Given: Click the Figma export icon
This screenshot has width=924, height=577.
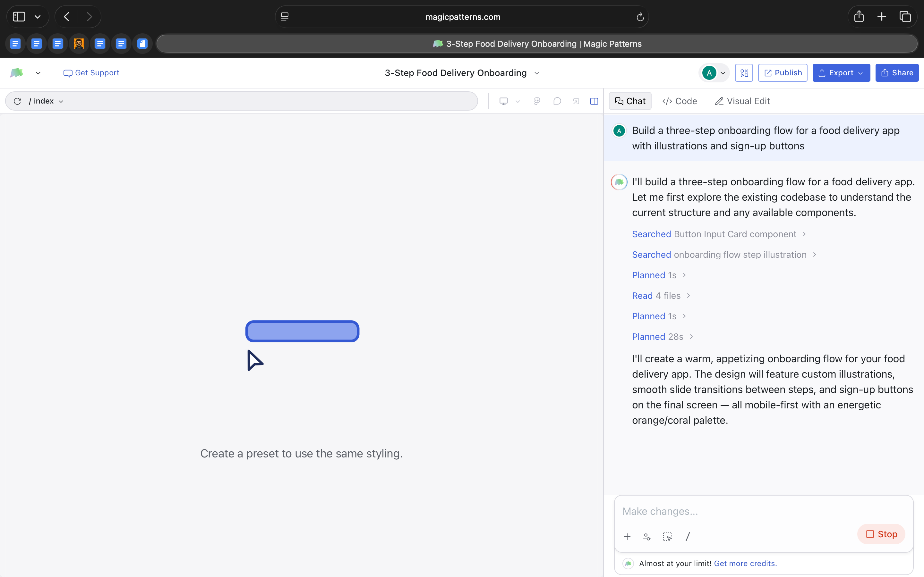Looking at the screenshot, I should 537,101.
